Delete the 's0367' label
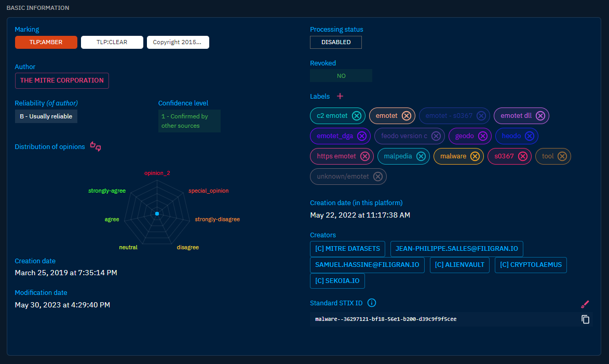Screen dimensions: 609x364 click(523, 156)
